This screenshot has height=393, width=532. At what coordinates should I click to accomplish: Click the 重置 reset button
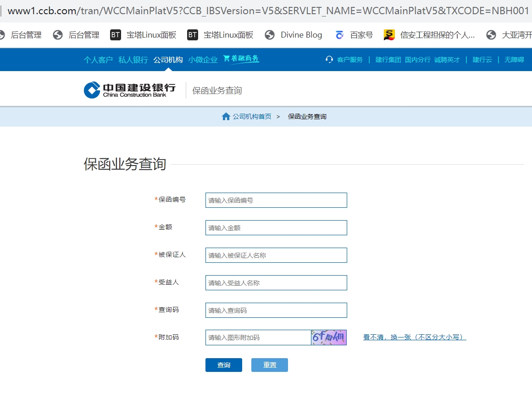tap(269, 365)
